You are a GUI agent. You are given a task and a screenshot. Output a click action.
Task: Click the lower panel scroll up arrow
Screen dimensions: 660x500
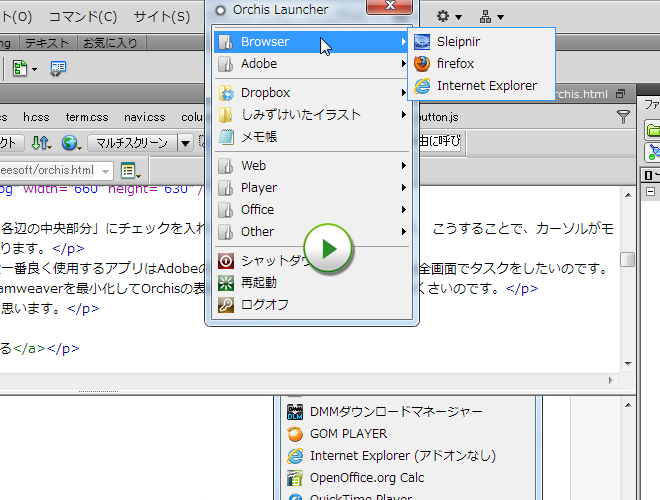pos(628,405)
